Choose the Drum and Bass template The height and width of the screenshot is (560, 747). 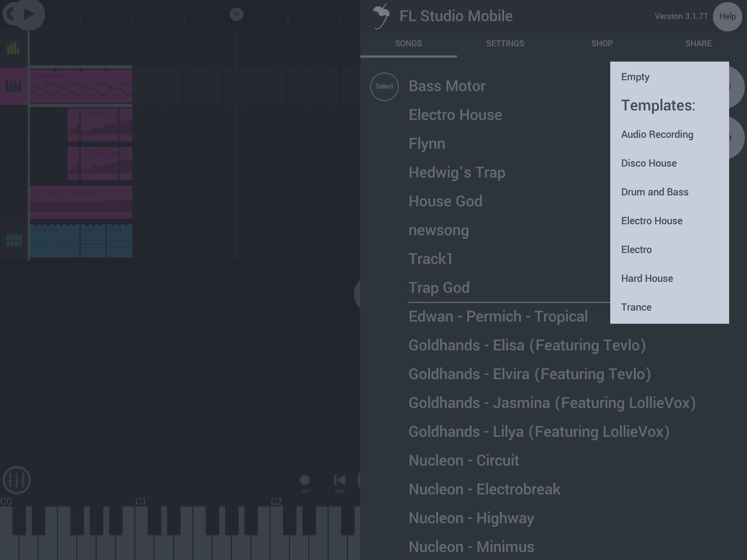(670, 192)
